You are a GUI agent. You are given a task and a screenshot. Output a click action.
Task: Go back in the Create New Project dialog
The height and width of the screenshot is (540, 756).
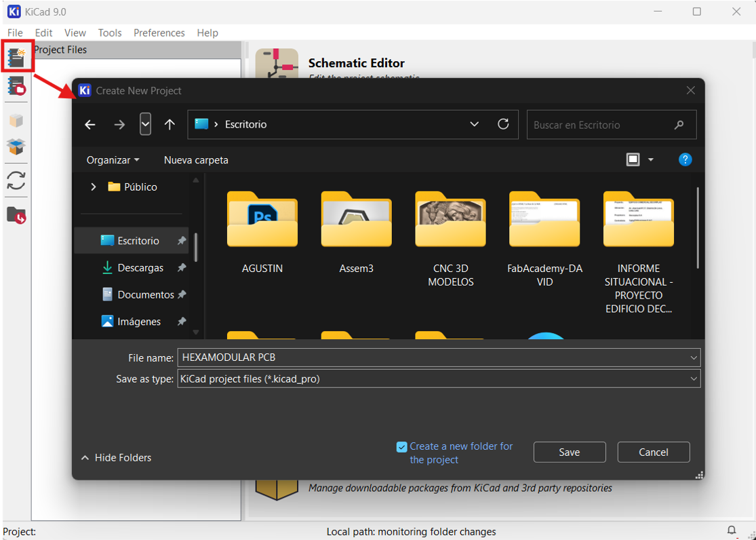point(90,125)
